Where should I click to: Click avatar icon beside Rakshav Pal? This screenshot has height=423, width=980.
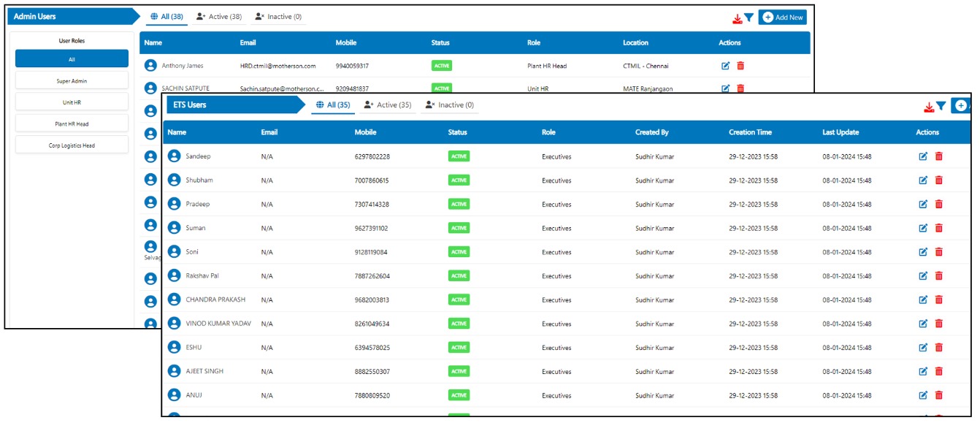[174, 275]
